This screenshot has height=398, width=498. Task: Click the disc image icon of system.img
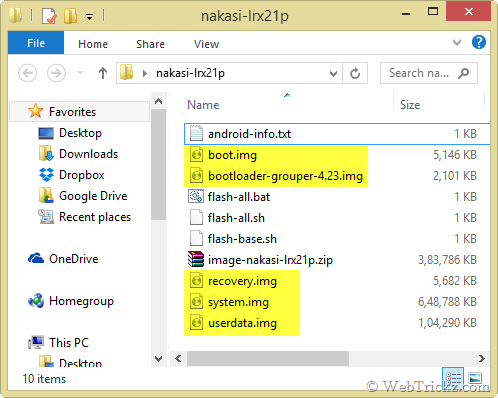point(196,302)
